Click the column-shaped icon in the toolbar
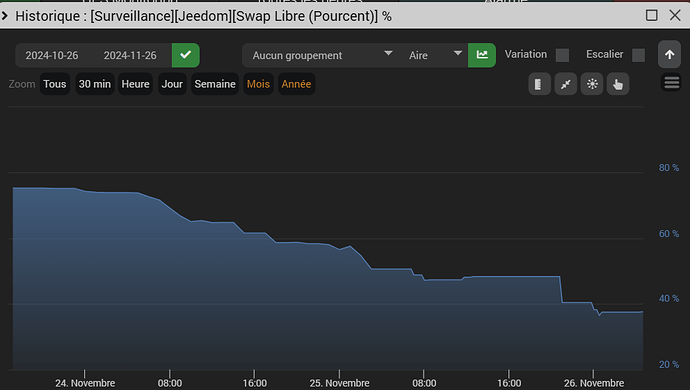The width and height of the screenshot is (690, 390). 540,84
